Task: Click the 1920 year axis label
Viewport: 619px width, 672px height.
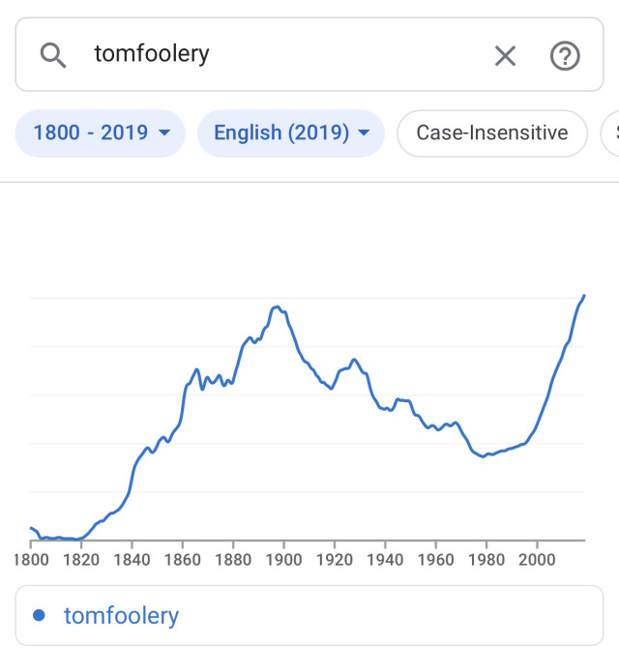Action: tap(334, 559)
